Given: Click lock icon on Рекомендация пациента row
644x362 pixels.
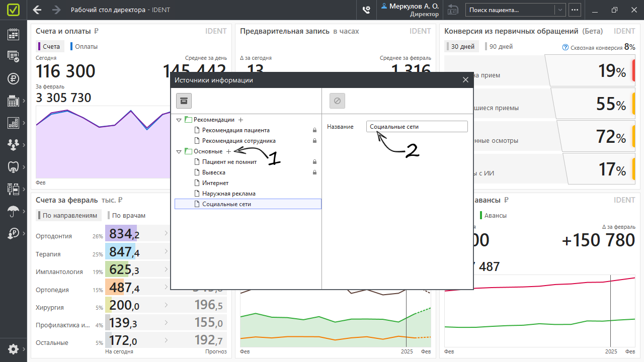Looking at the screenshot, I should coord(314,130).
